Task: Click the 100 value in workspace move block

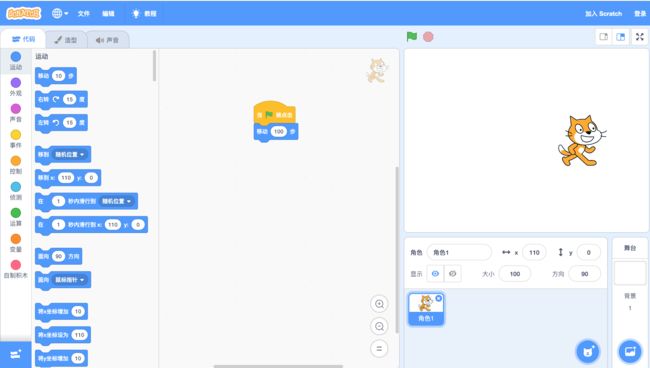Action: (279, 132)
